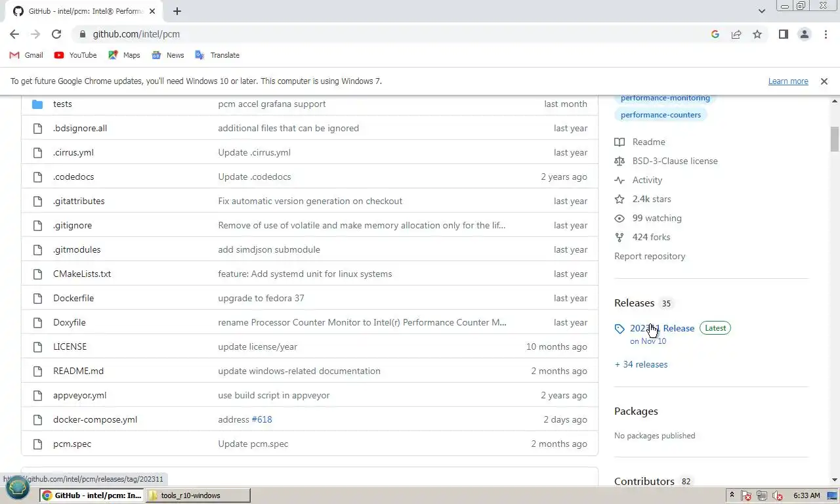Screen dimensions: 840x504
Task: Open the tab search chevron
Action: pyautogui.click(x=761, y=11)
